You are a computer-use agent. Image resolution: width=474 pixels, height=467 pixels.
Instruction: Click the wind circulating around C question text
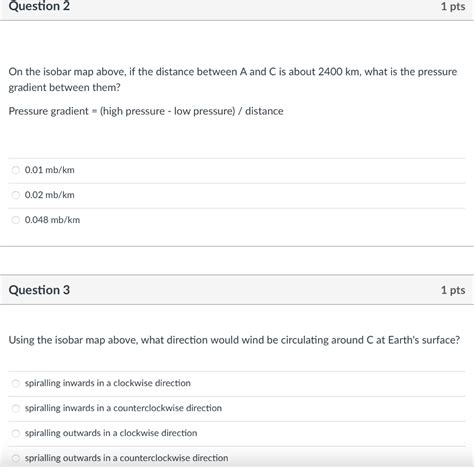click(x=234, y=340)
